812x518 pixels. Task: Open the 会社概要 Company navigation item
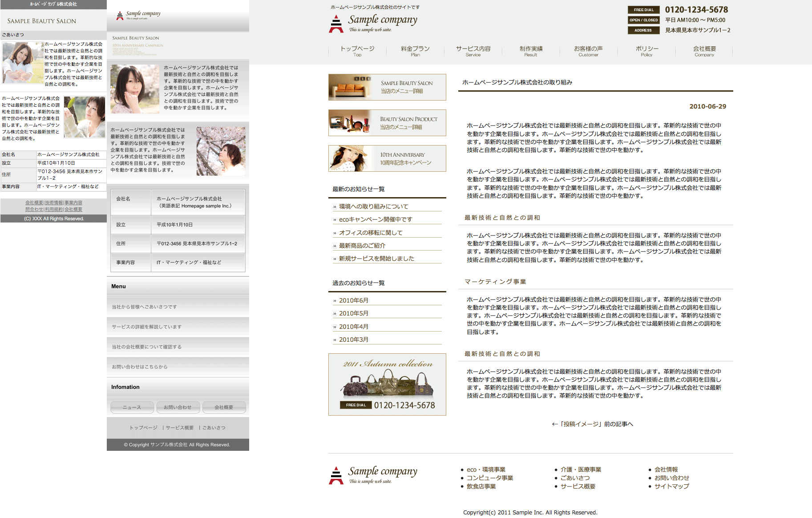point(704,51)
